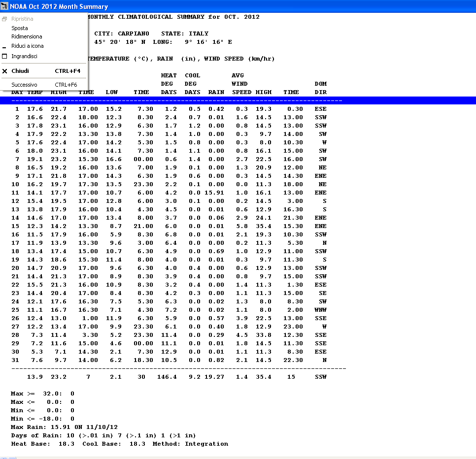Click the RAIN column header
Image resolution: width=476 pixels, height=459 pixels.
pyautogui.click(x=216, y=92)
